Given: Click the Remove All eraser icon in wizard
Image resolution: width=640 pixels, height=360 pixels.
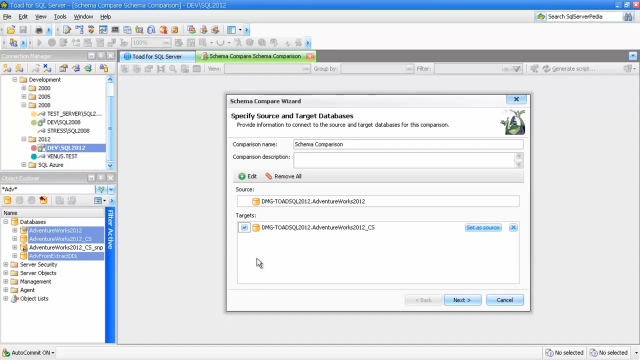Looking at the screenshot, I should click(x=269, y=176).
